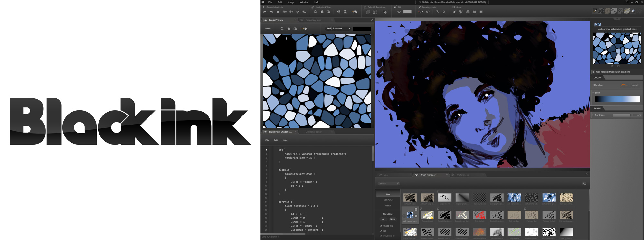The height and width of the screenshot is (240, 644).
Task: Click the reset zoom icon in Navigate & View
Action: 355,12
